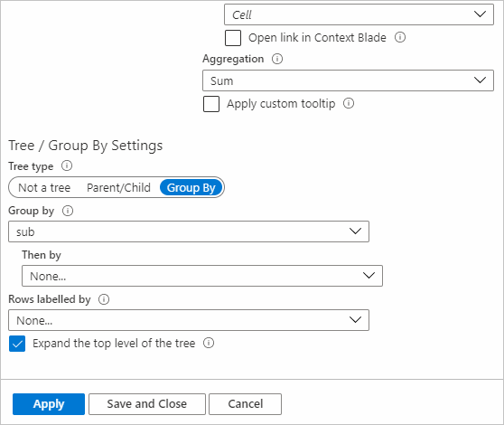The image size is (504, 425).
Task: Click the Group by info icon
Action: coord(68,211)
